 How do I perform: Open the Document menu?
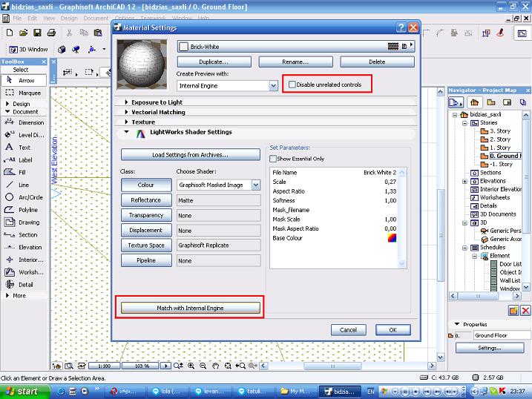[x=96, y=19]
